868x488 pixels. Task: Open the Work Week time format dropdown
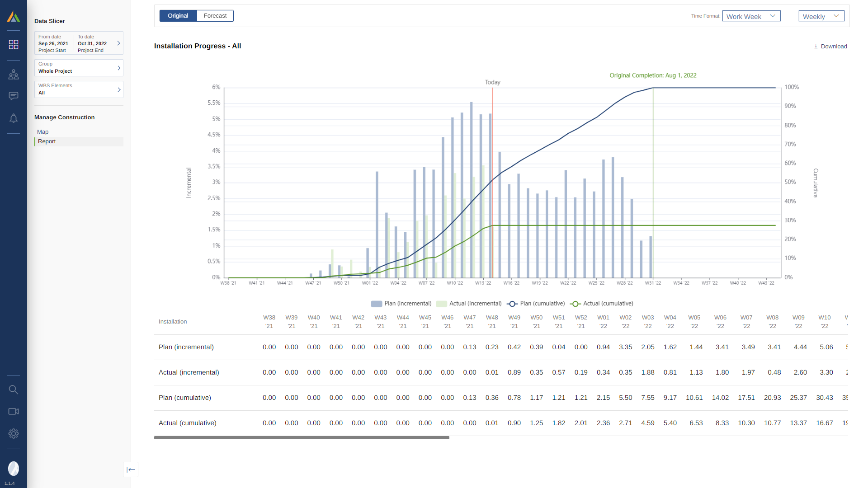tap(751, 16)
